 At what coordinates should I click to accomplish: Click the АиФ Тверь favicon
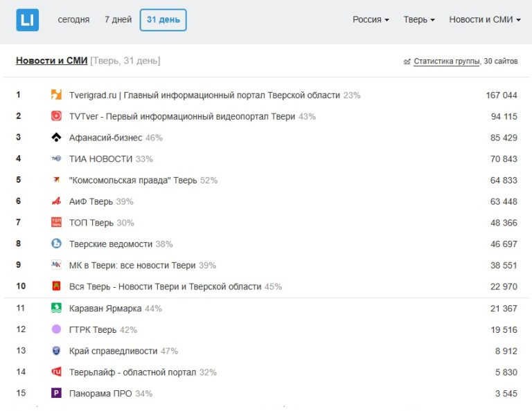[57, 201]
